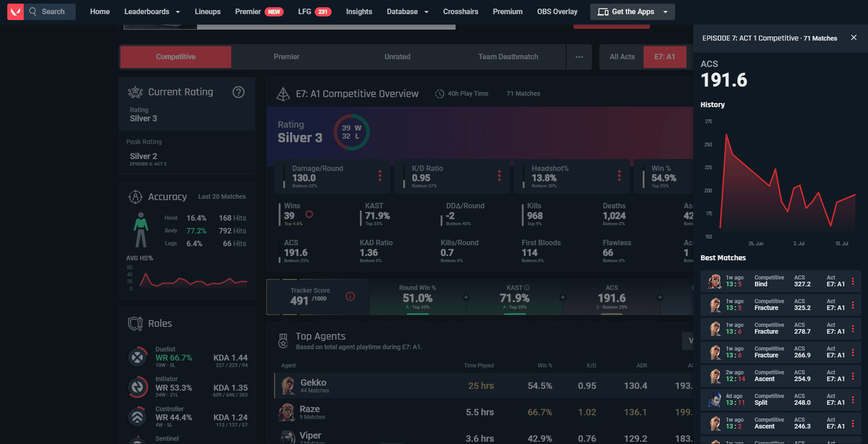Open Headshot% three-dot options menu
Image resolution: width=868 pixels, height=444 pixels.
(619, 176)
